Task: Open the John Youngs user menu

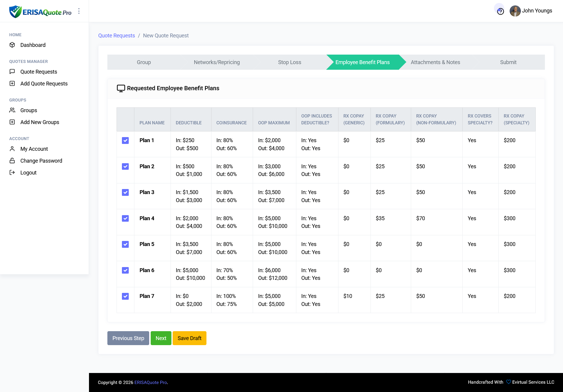Action: (531, 11)
